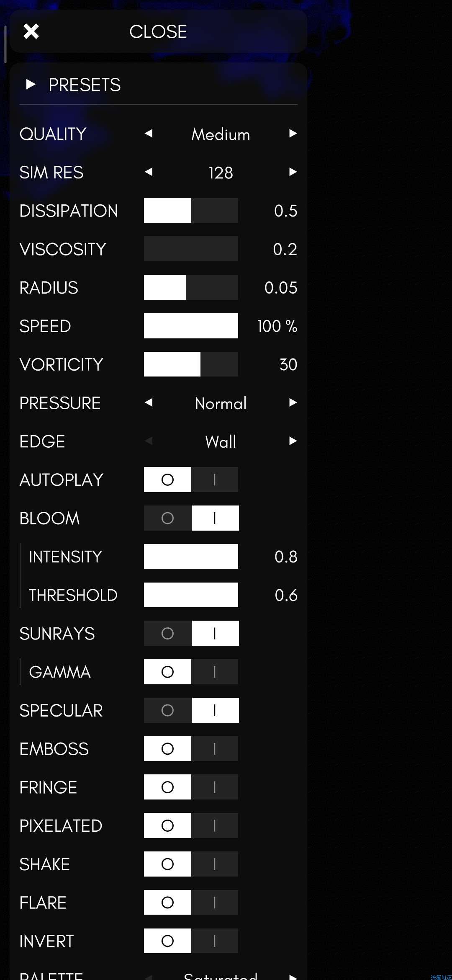Viewport: 452px width, 980px height.
Task: Open the Medium quality selector value
Action: [221, 134]
